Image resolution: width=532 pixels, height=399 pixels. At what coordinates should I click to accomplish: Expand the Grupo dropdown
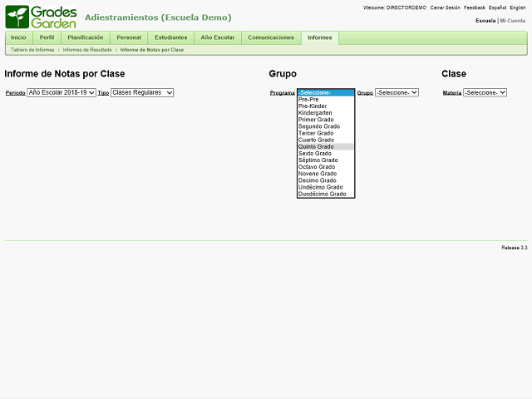click(397, 93)
